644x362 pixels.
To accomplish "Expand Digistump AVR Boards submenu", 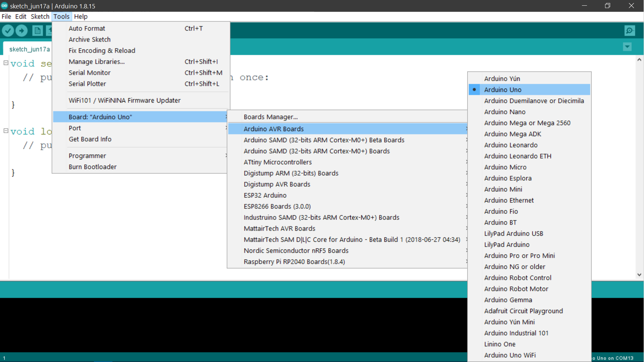I will (348, 184).
